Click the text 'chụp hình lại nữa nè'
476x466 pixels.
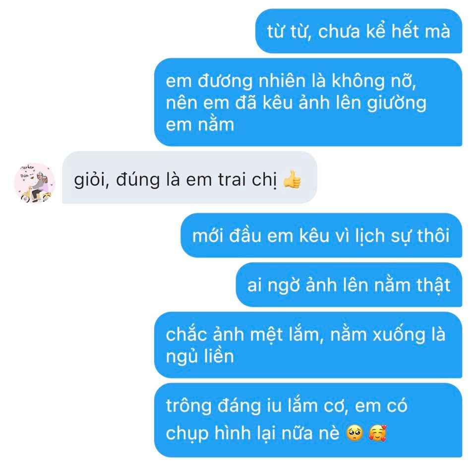(252, 433)
